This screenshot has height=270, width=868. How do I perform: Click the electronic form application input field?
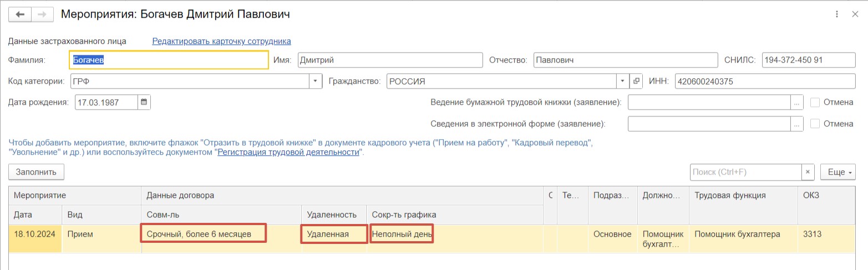(x=709, y=124)
